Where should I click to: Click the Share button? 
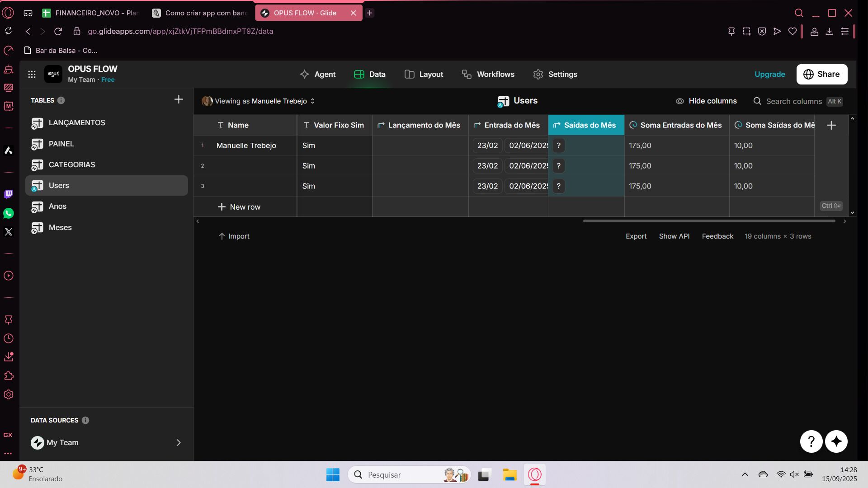pyautogui.click(x=821, y=74)
